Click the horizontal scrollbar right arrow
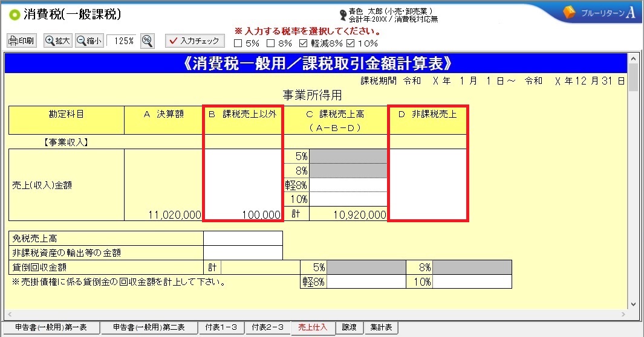This screenshot has width=644, height=337. coord(623,315)
